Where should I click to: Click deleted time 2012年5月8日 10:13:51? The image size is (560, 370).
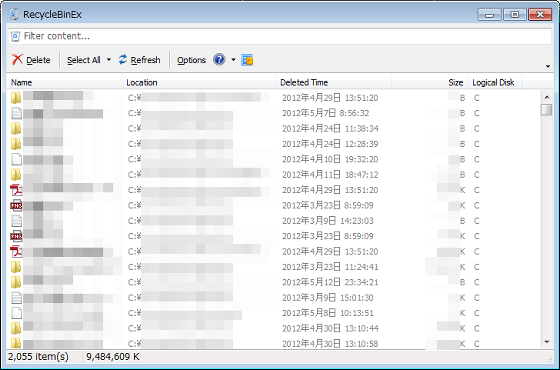[328, 313]
